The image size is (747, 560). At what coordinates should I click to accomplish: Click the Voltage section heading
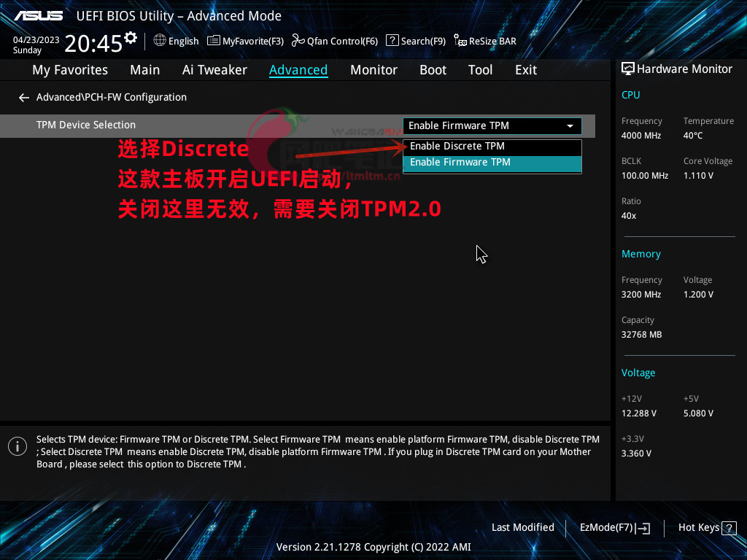638,373
